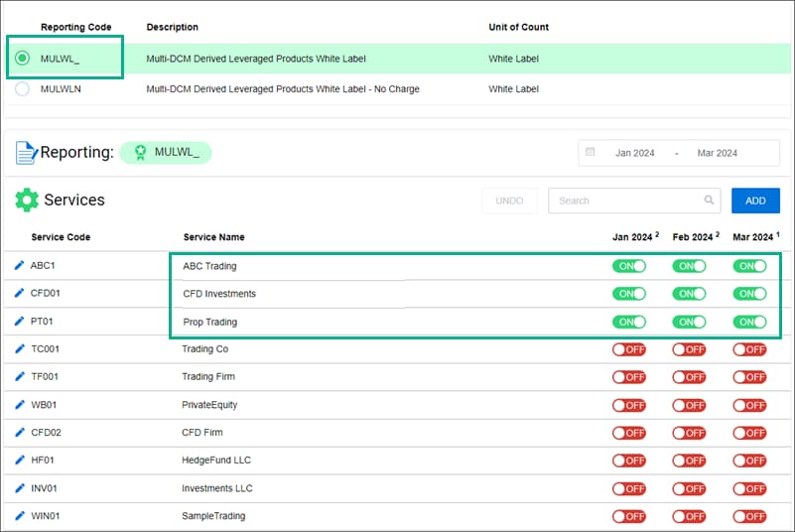Open edit for TC001 service code
The height and width of the screenshot is (532, 795).
[x=19, y=349]
